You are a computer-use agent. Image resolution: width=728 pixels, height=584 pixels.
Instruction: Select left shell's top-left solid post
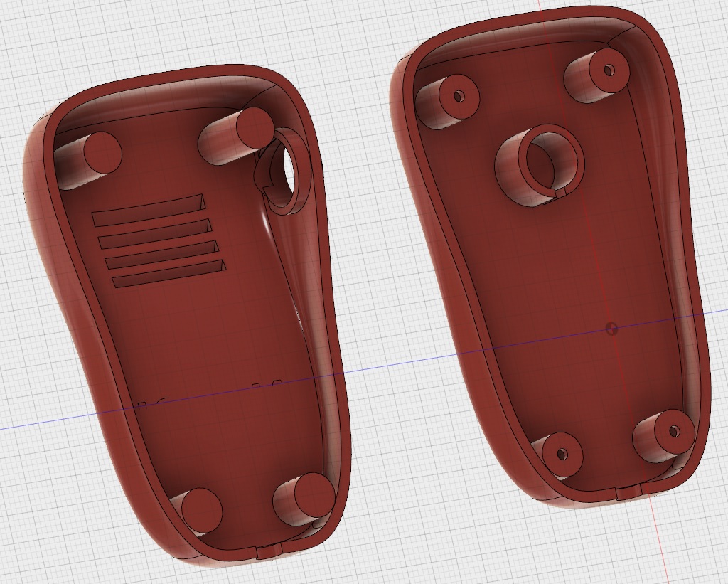click(x=102, y=152)
